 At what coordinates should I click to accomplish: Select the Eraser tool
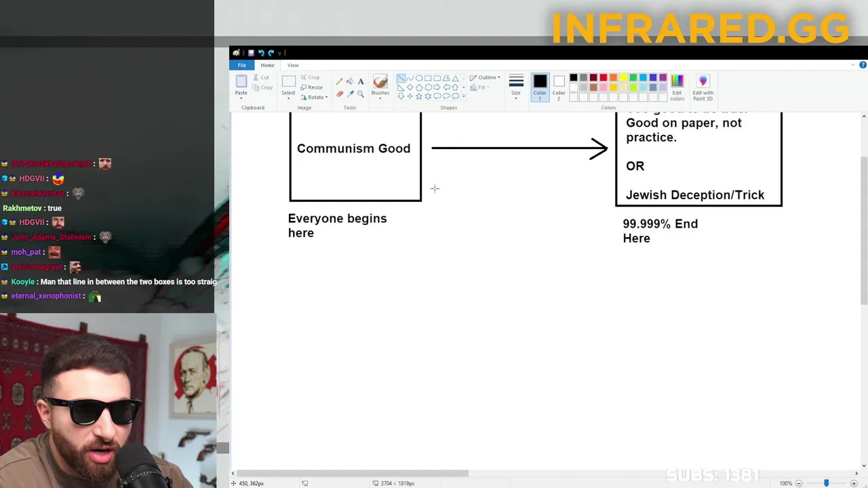(x=340, y=94)
